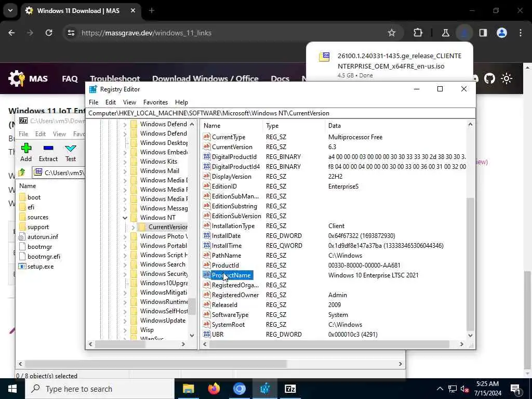Go back in browser history

[x=11, y=33]
